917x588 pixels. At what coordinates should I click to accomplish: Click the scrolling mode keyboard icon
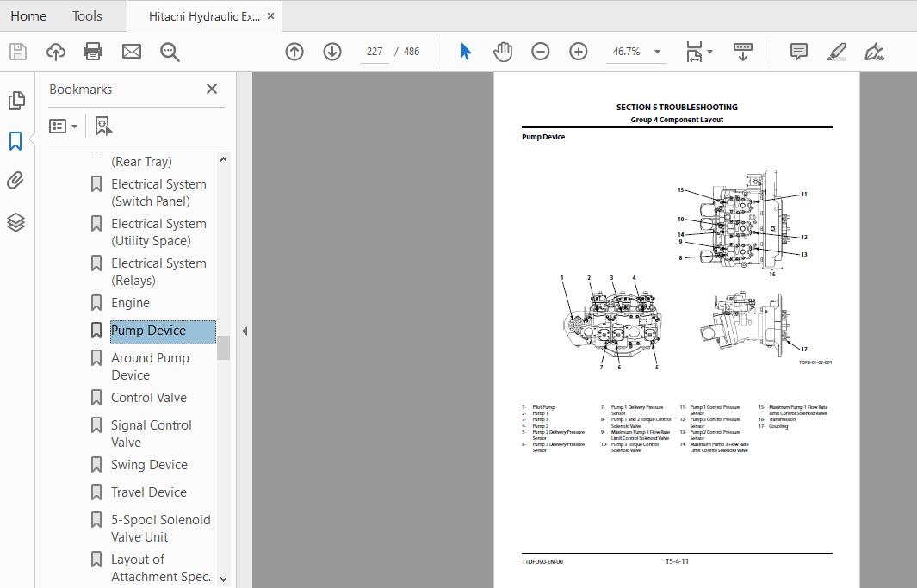[743, 52]
